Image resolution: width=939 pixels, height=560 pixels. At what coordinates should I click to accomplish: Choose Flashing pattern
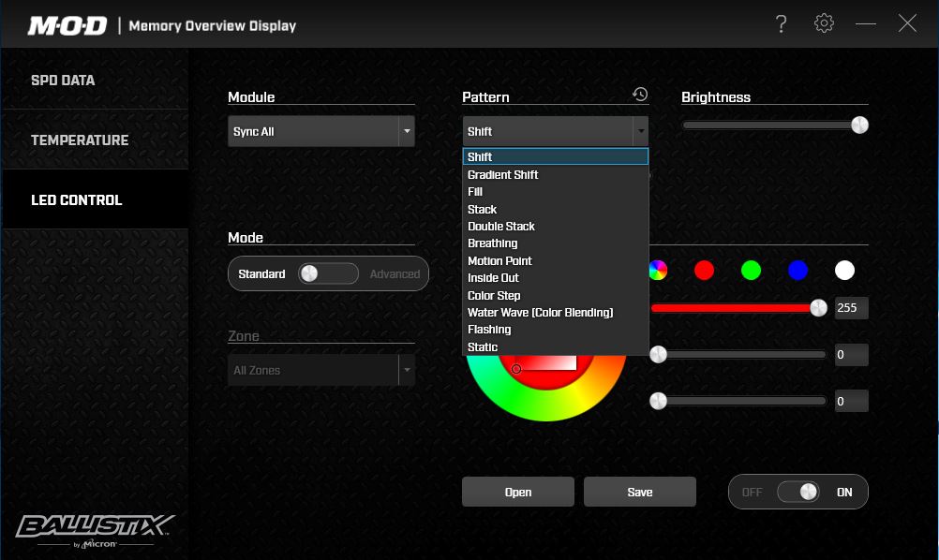point(555,330)
